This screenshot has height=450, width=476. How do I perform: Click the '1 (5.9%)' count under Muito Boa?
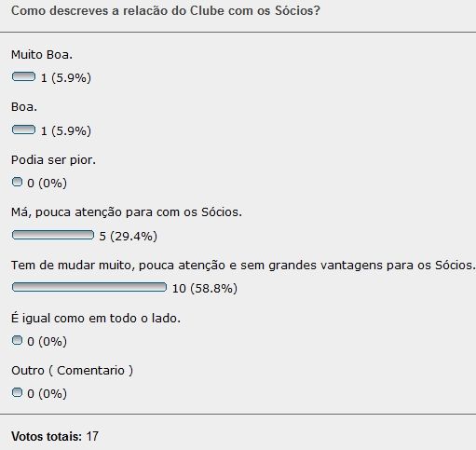(66, 77)
